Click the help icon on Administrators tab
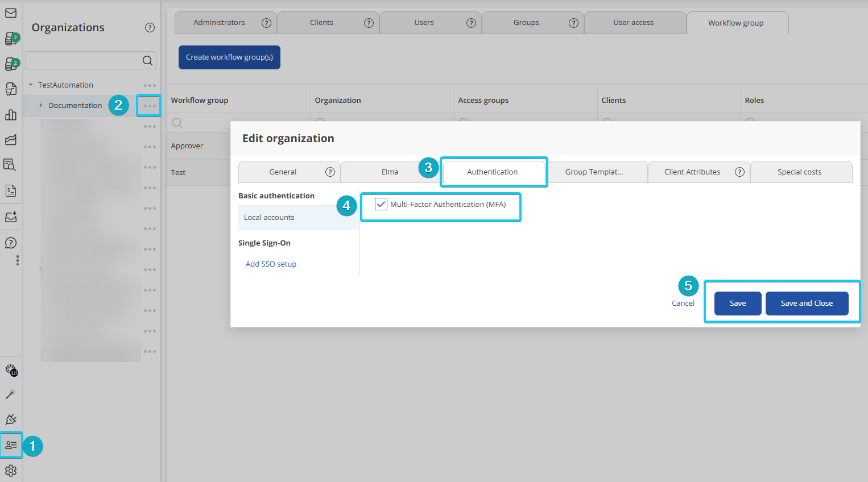The image size is (868, 482). tap(266, 23)
